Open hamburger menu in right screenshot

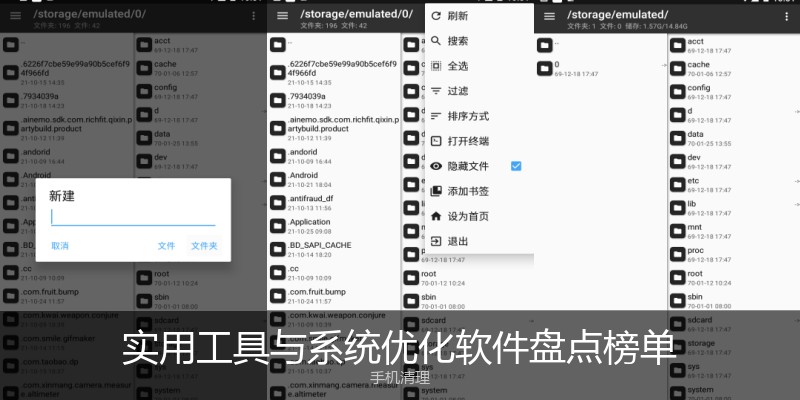pos(549,16)
